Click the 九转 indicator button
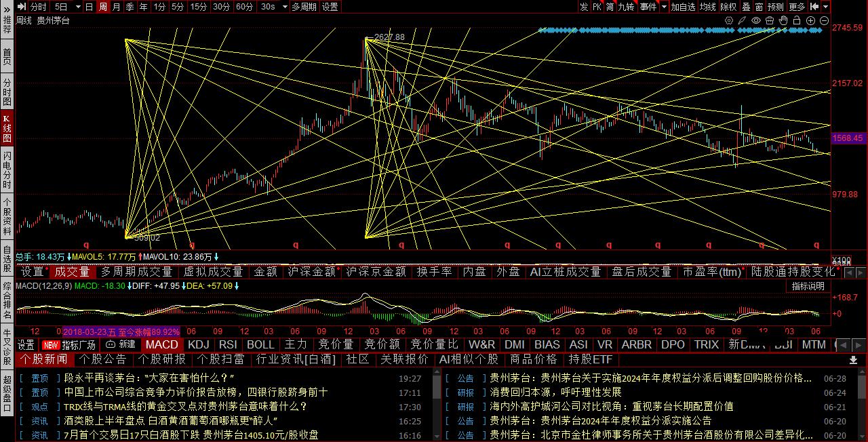The image size is (868, 442). click(625, 6)
